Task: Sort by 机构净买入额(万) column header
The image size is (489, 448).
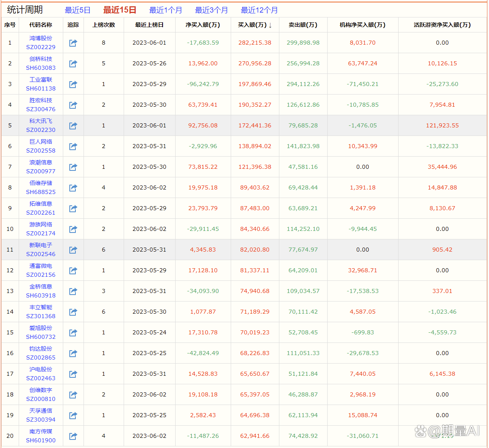Action: [362, 25]
